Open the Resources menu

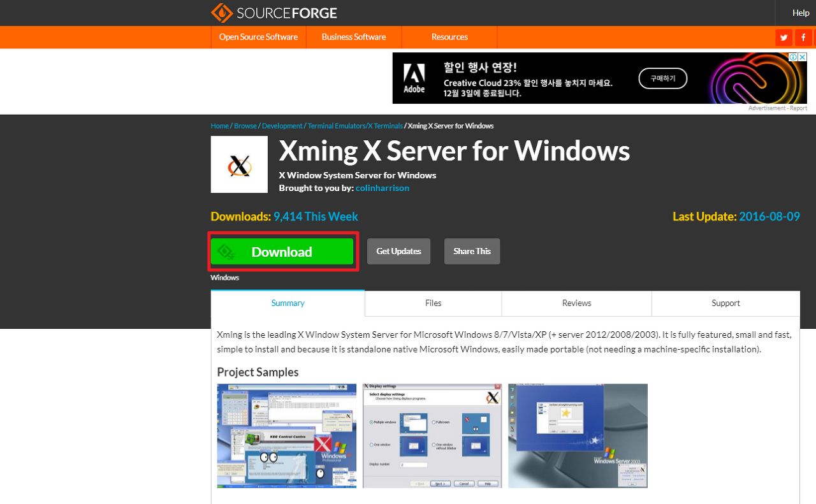point(449,37)
